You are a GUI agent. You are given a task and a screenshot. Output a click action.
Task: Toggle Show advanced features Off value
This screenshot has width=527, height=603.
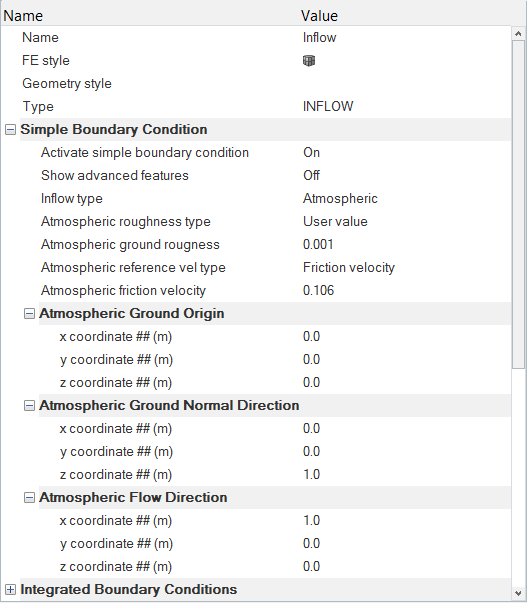[312, 176]
